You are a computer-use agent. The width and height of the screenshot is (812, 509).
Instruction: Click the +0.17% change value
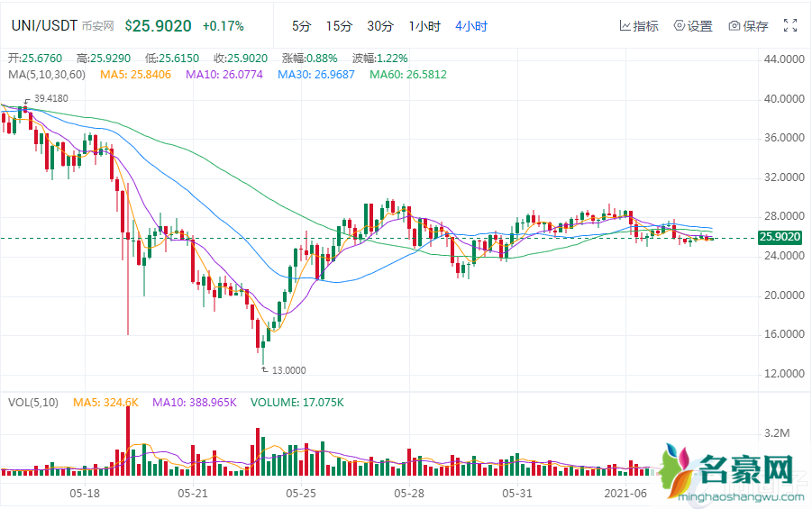224,26
